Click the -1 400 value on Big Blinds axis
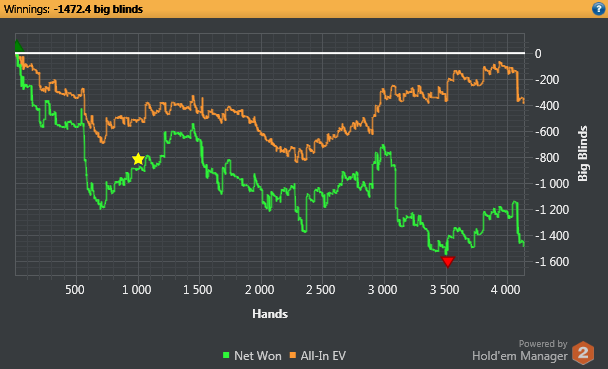Image resolution: width=608 pixels, height=369 pixels. (552, 236)
